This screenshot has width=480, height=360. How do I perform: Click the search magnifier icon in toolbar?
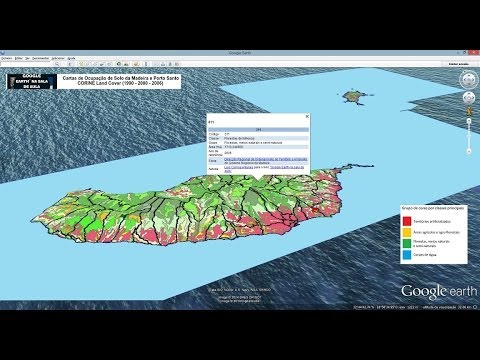[57, 64]
